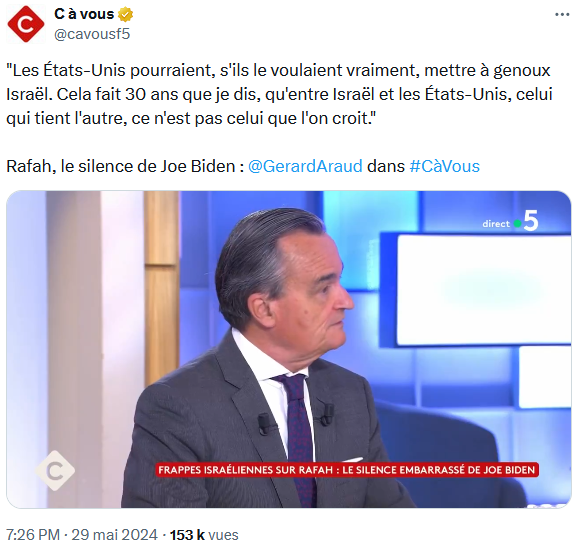Click the gold verified badge
The width and height of the screenshot is (579, 546).
(125, 14)
